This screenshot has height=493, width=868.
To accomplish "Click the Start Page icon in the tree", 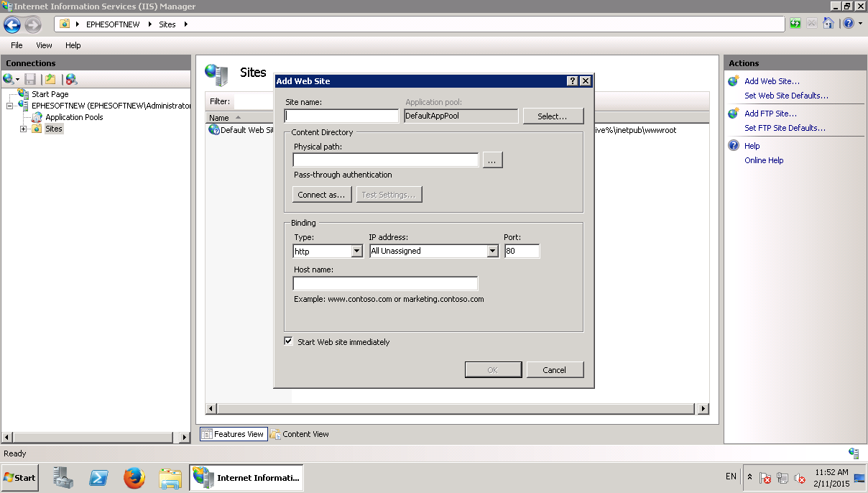I will point(24,94).
